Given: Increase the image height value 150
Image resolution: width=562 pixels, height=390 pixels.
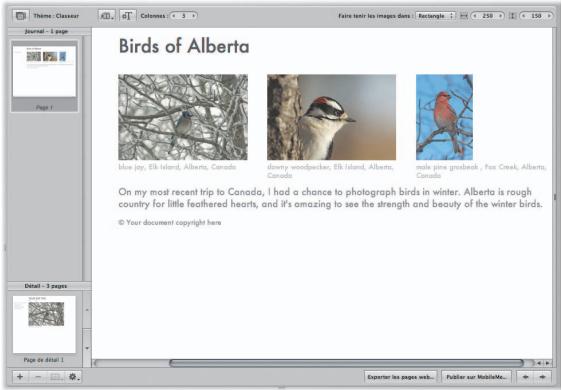Looking at the screenshot, I should pos(549,16).
